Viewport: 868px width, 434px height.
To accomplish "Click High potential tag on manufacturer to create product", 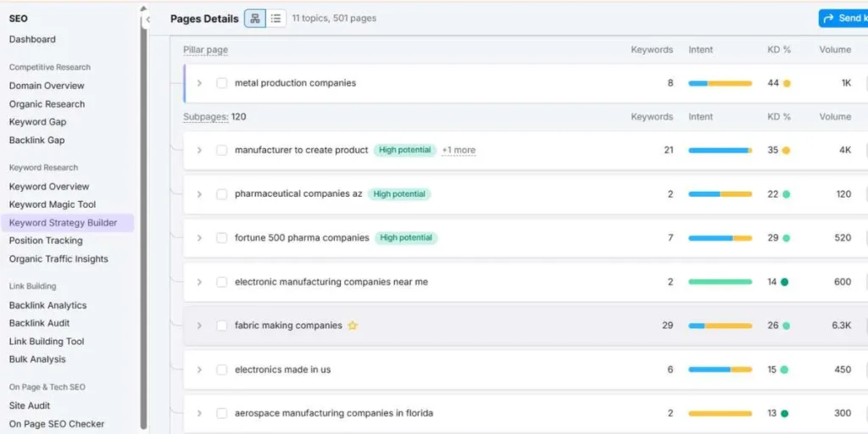I will 404,150.
